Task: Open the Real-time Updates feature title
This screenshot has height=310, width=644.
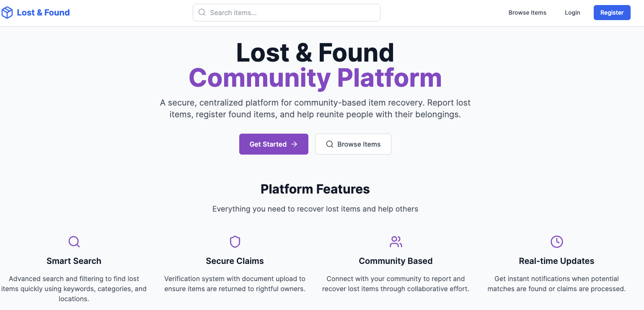Action: coord(556,261)
